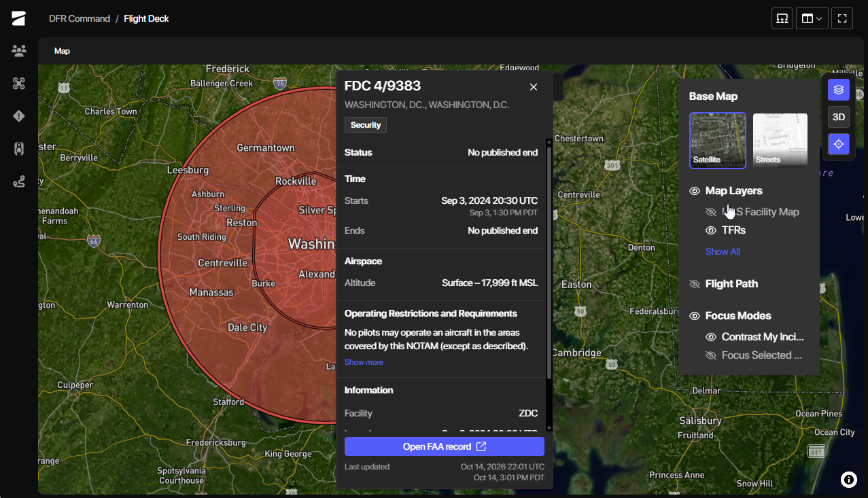Click the Manassas label on map
The height and width of the screenshot is (498, 868).
coord(211,292)
